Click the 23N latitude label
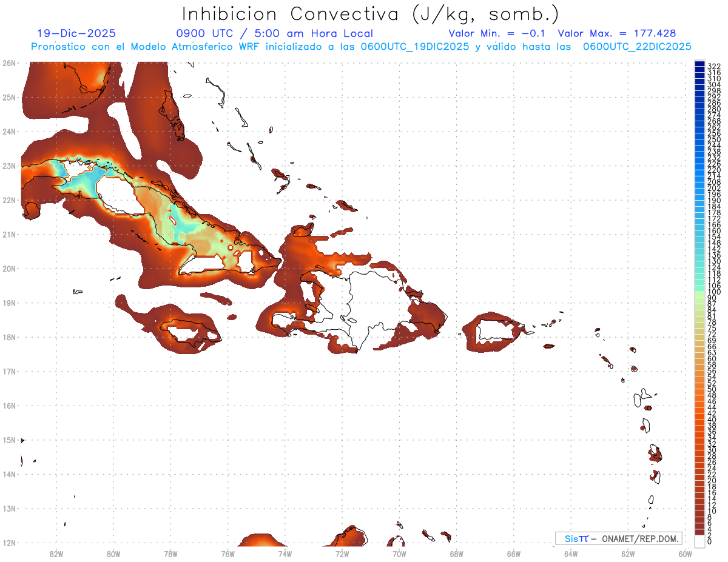Image resolution: width=728 pixels, height=562 pixels. point(9,166)
